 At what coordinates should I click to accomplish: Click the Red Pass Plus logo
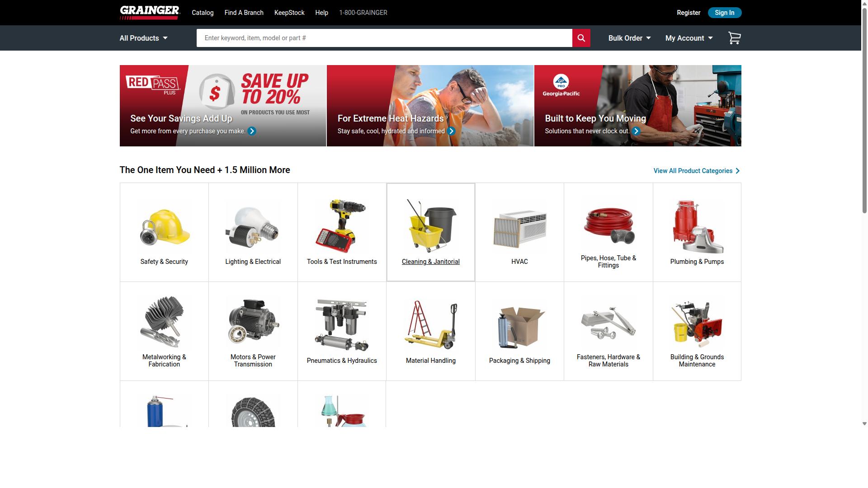pyautogui.click(x=153, y=85)
